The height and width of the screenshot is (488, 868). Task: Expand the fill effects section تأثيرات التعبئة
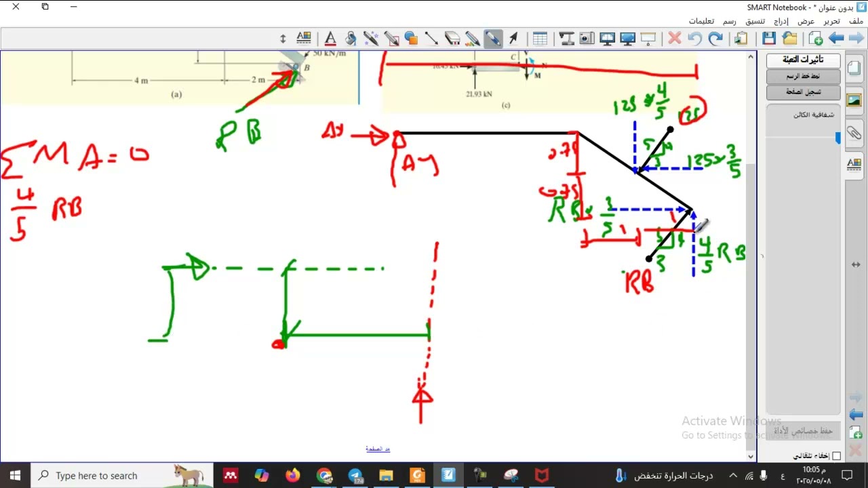click(x=804, y=60)
